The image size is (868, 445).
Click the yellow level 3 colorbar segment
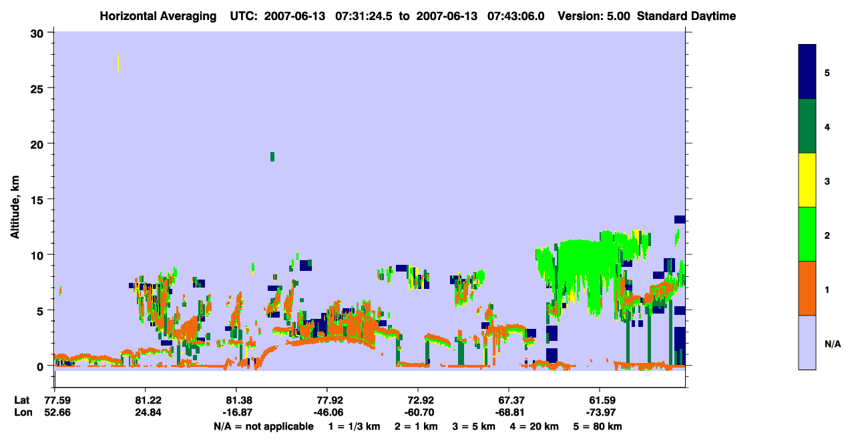pos(807,180)
